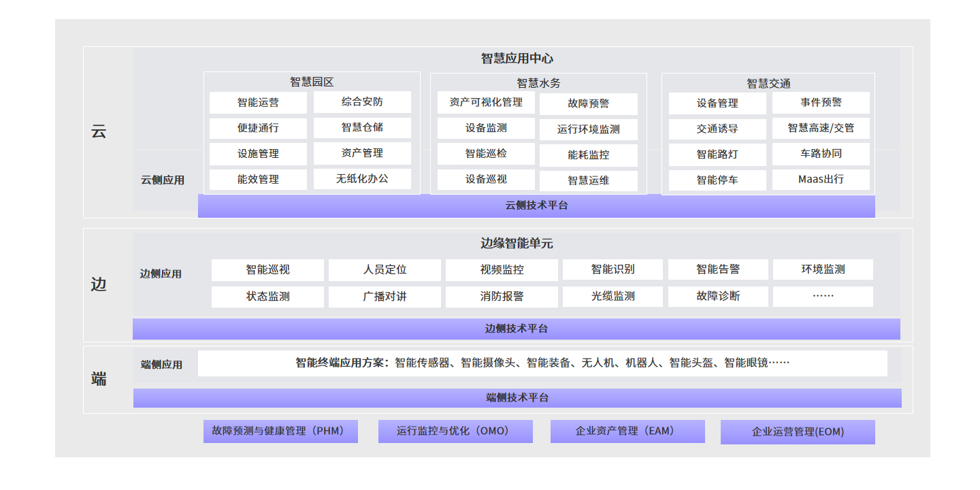Click the 智能运营 box in 智慧园区
980x490 pixels.
pyautogui.click(x=258, y=103)
